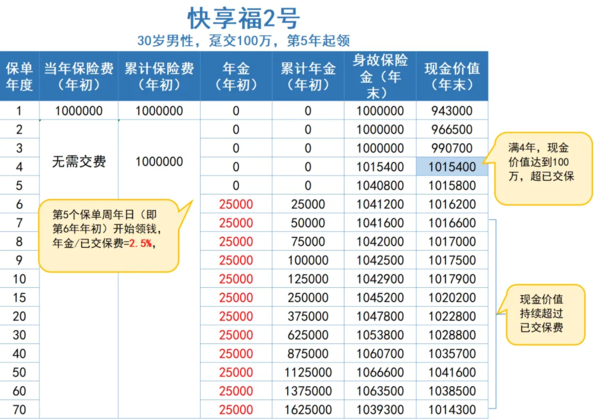
Task: Click cumulative annuity cell 375000
Action: tap(308, 316)
